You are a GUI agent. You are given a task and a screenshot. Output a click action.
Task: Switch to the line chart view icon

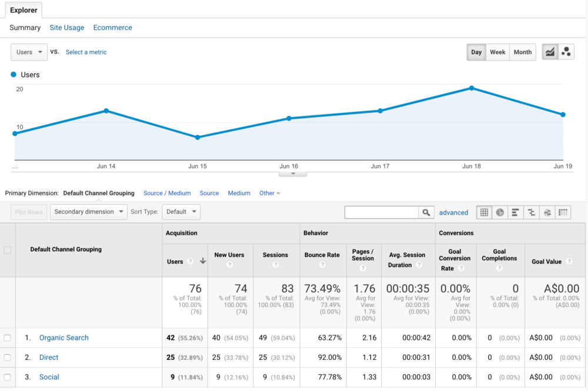[550, 52]
